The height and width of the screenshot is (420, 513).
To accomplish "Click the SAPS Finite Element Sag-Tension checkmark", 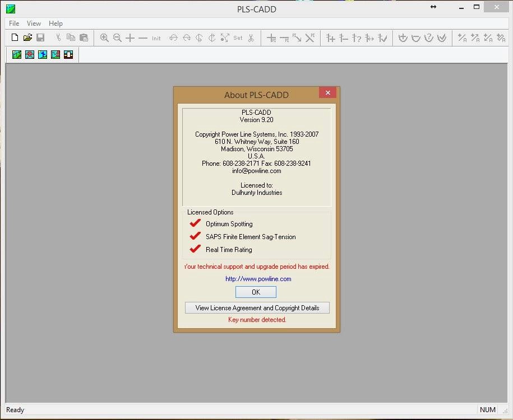I will pyautogui.click(x=195, y=236).
